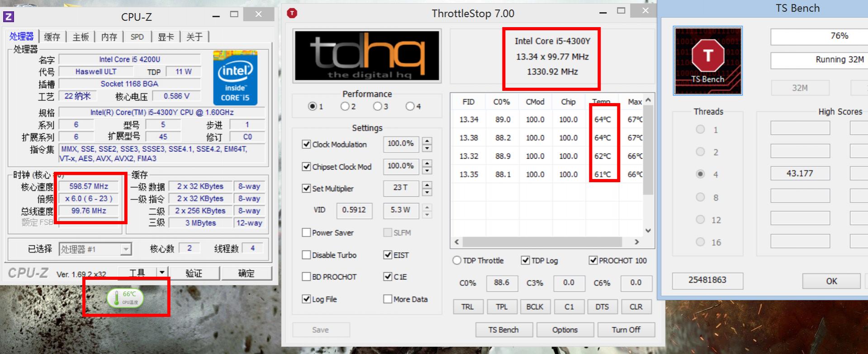Select 16 threads in TS Bench

coord(701,242)
